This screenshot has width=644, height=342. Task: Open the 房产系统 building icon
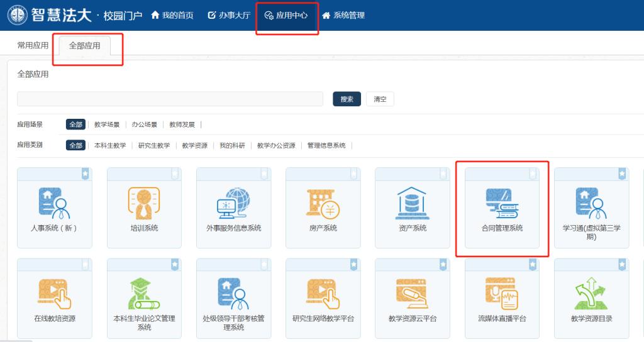coord(323,202)
